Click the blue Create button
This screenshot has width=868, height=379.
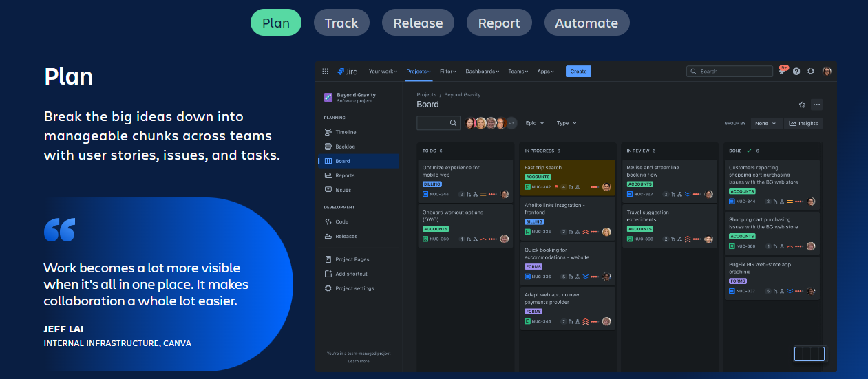[578, 72]
